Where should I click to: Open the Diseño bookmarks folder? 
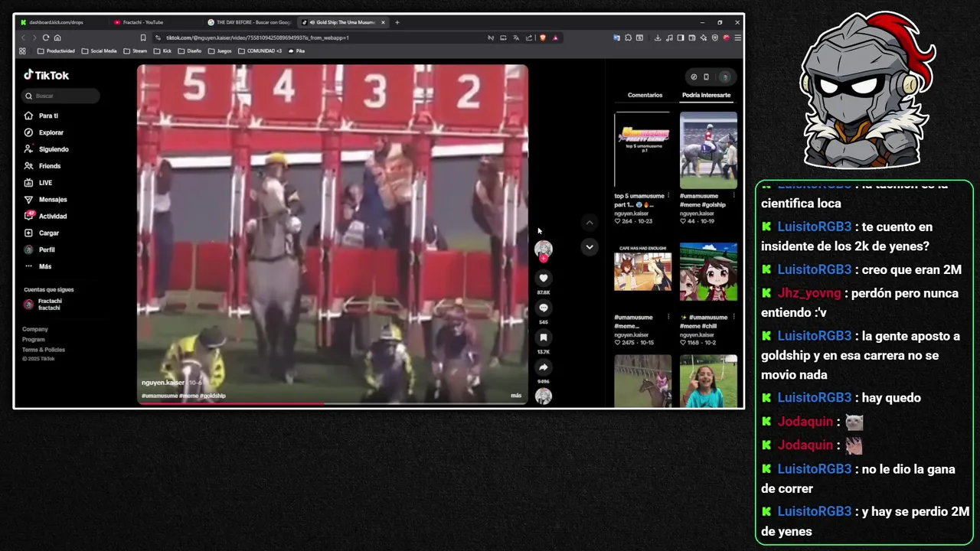pyautogui.click(x=189, y=51)
